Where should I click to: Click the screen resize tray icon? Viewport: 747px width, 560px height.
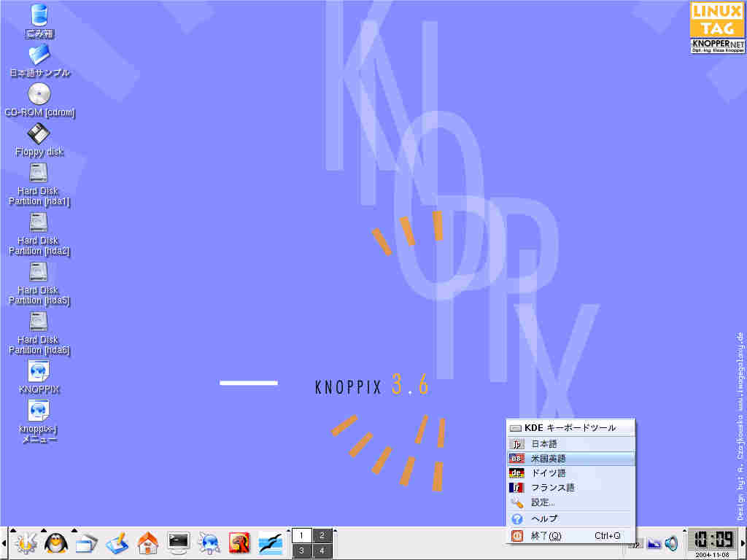[x=654, y=544]
